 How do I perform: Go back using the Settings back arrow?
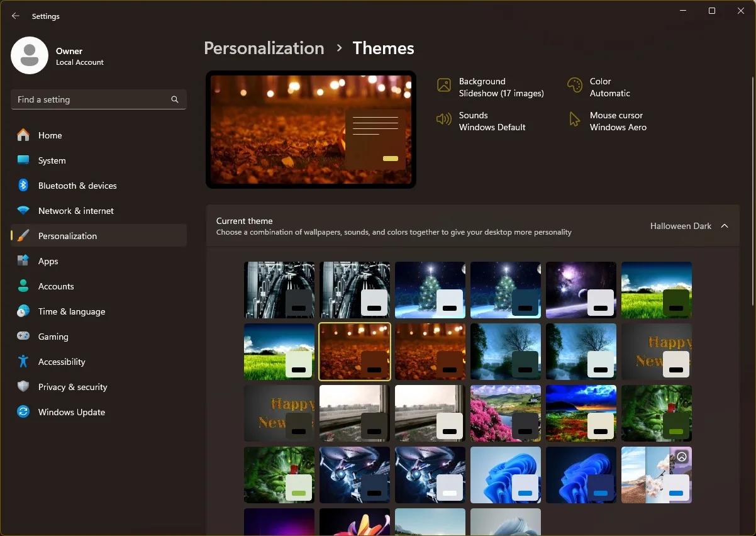click(16, 16)
